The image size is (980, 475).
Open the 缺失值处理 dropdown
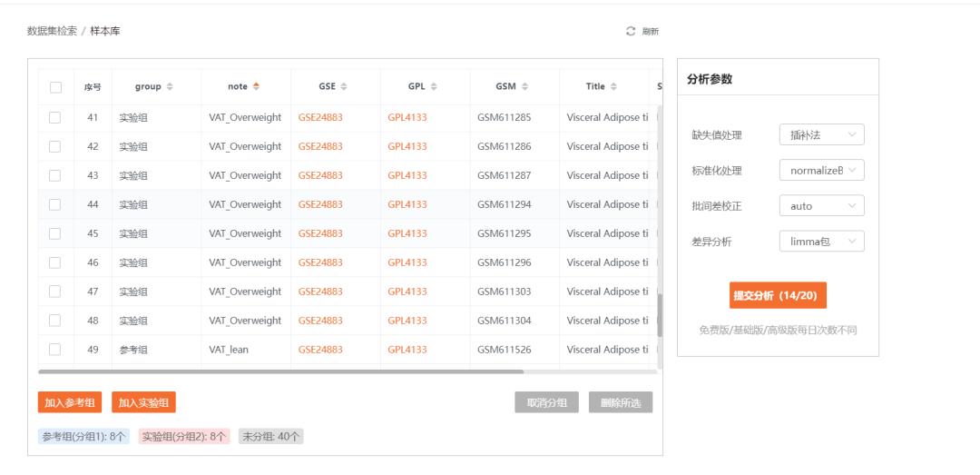coord(822,134)
